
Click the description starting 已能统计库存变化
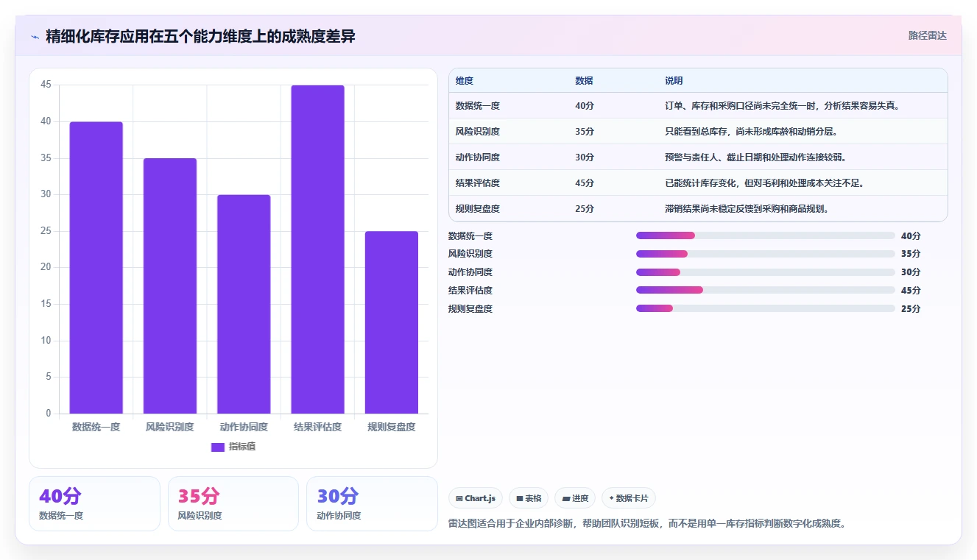(764, 183)
